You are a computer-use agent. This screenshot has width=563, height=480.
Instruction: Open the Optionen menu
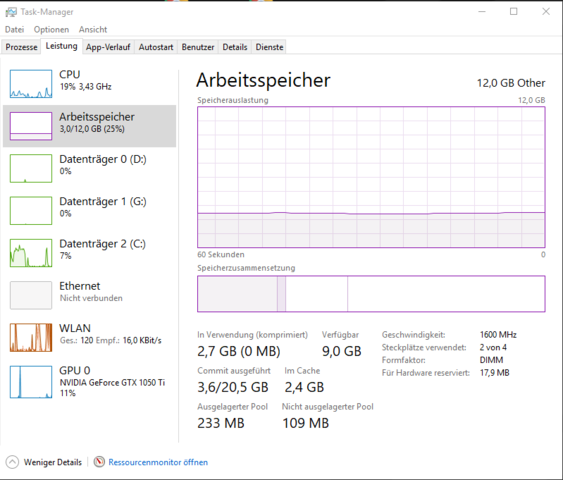click(51, 29)
